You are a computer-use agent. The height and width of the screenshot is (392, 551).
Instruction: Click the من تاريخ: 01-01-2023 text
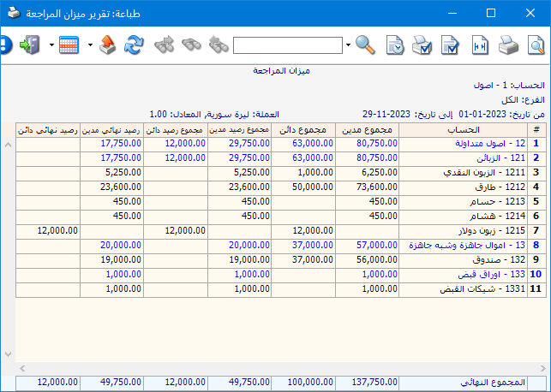tap(502, 115)
